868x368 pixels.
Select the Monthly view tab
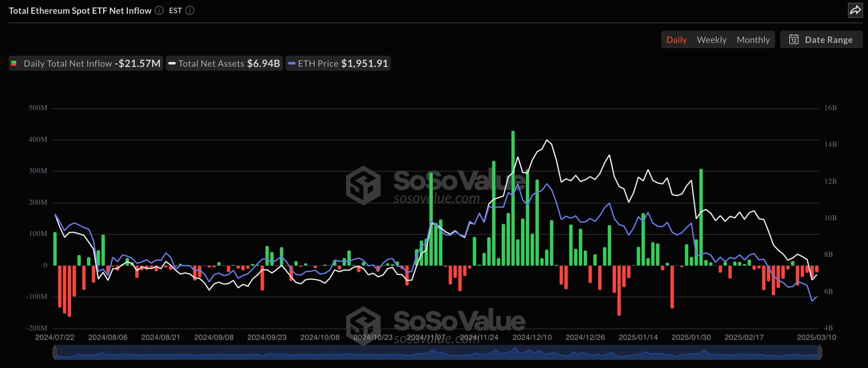click(754, 39)
